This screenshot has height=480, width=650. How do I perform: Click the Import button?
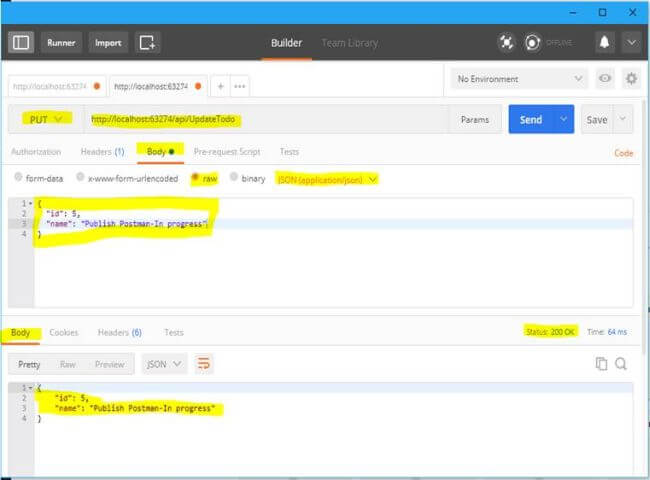108,42
